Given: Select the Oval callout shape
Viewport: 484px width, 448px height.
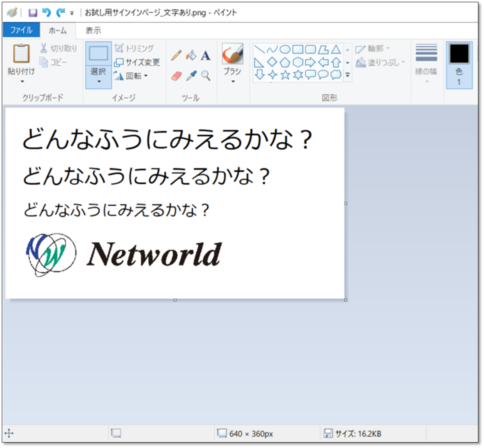Looking at the screenshot, I should coord(323,75).
